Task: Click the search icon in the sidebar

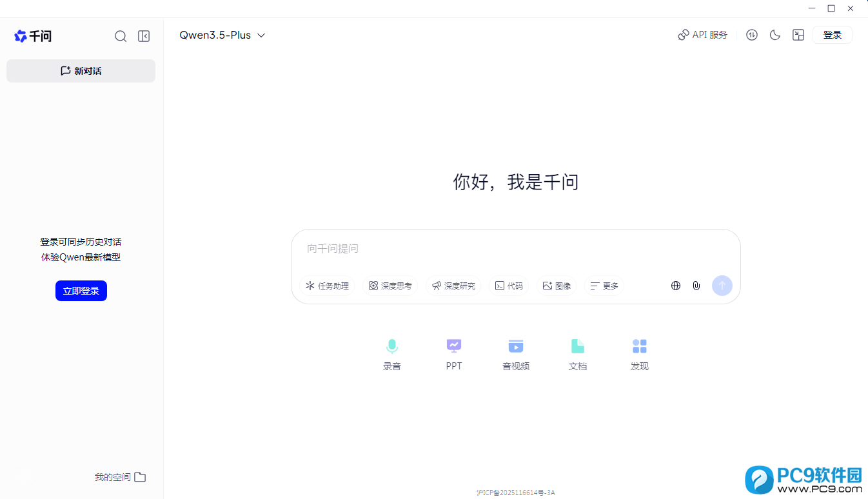Action: click(x=121, y=36)
